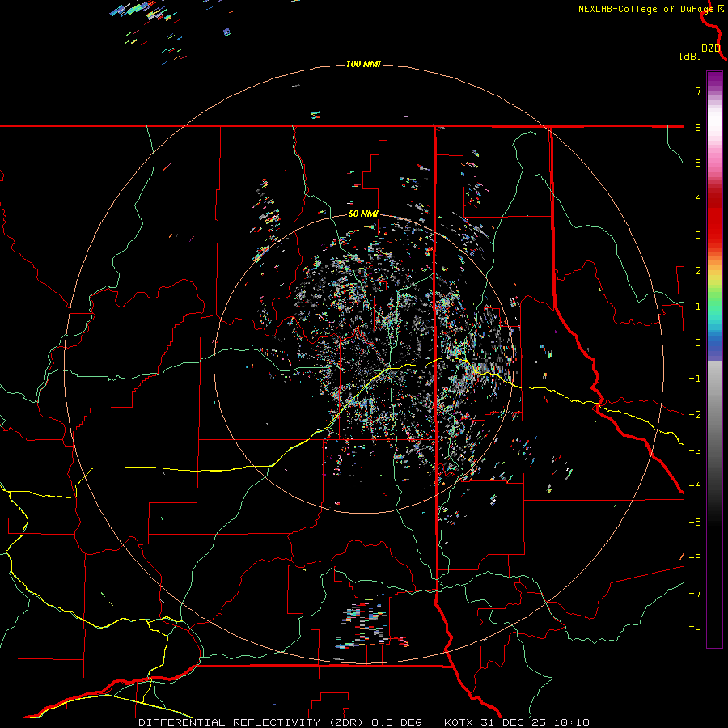The width and height of the screenshot is (728, 728).
Task: Click the -6 tick on color scale
Action: click(x=695, y=558)
